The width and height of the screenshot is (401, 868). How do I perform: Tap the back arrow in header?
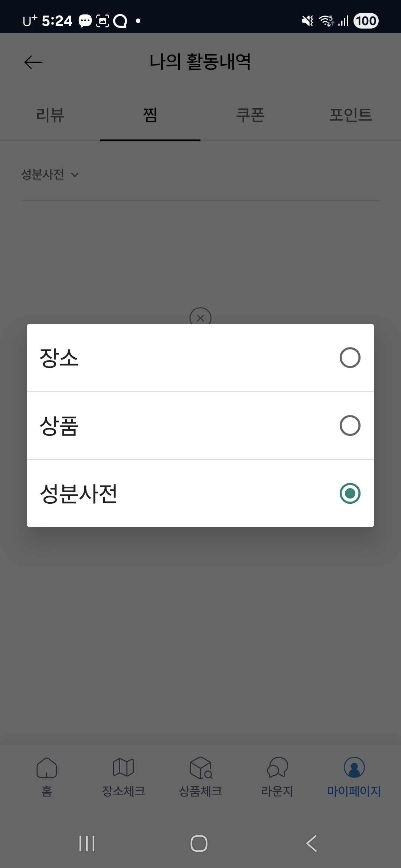33,62
